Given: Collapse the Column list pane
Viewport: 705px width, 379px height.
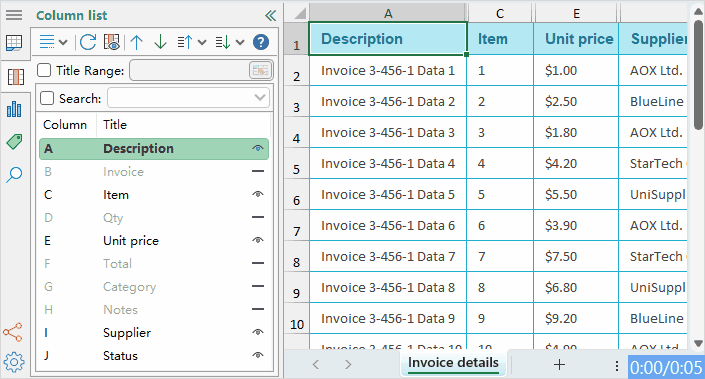Looking at the screenshot, I should point(270,16).
